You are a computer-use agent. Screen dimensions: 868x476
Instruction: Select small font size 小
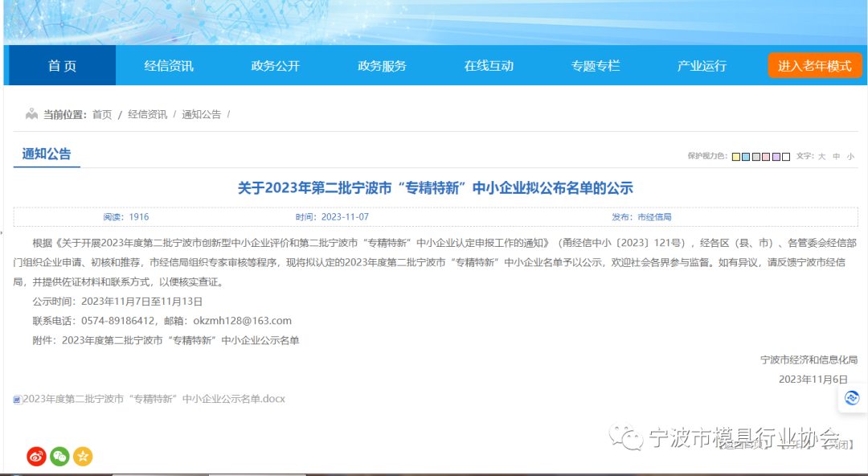tap(850, 157)
